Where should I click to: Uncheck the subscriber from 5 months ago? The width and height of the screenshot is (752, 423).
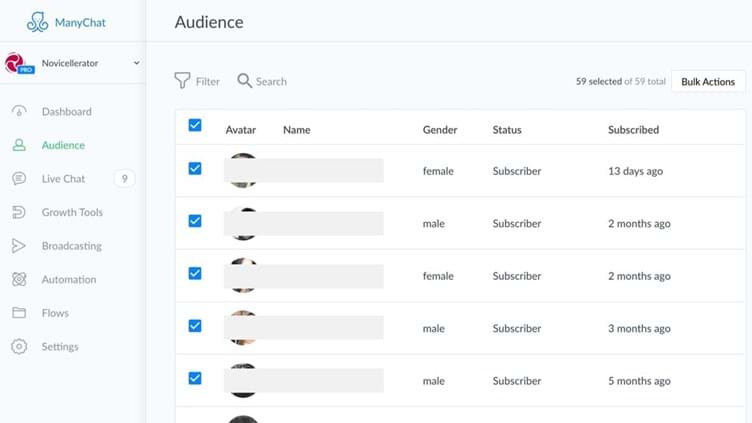coord(195,378)
